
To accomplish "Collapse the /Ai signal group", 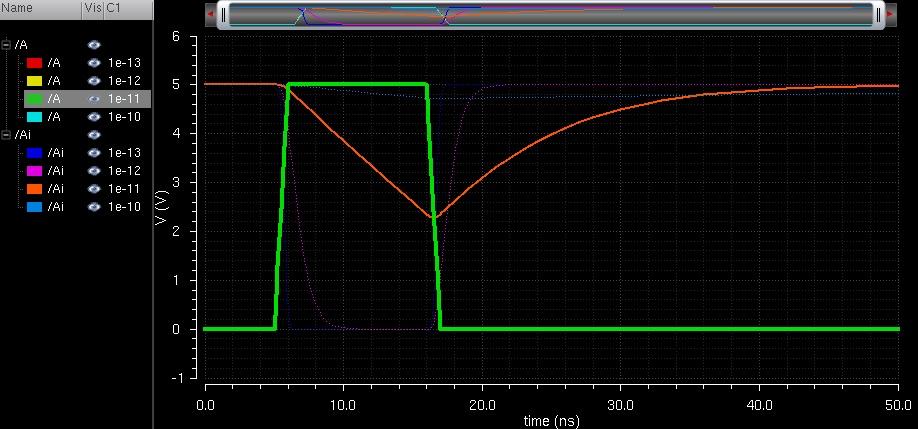I will [7, 135].
